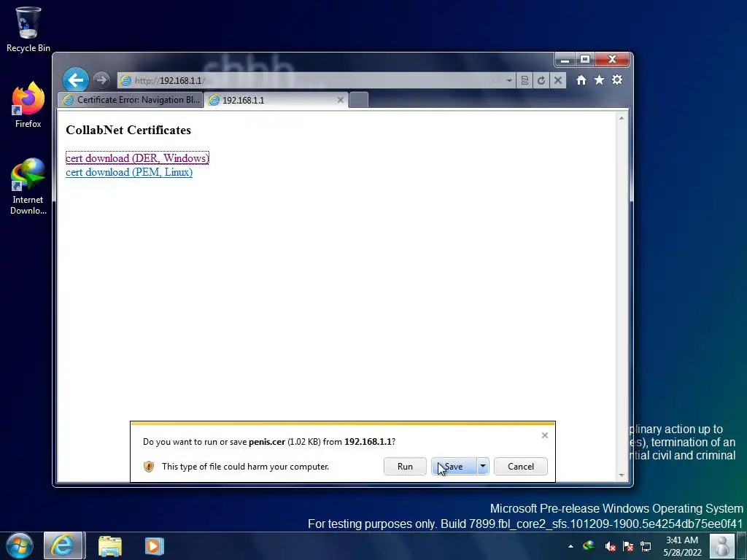The width and height of the screenshot is (747, 560).
Task: Click the network status tray icon
Action: [646, 546]
